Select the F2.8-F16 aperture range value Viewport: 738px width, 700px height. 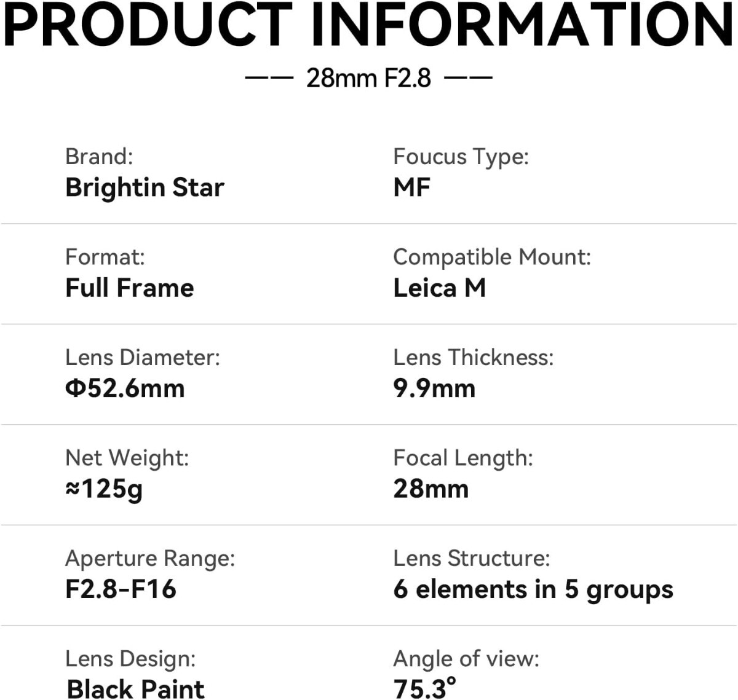coord(121,589)
